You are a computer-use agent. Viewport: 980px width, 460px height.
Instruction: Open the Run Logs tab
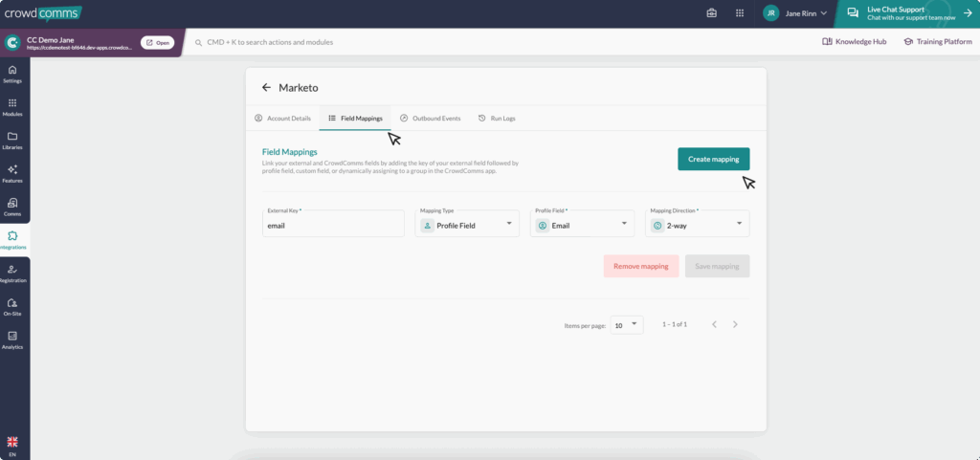[498, 119]
